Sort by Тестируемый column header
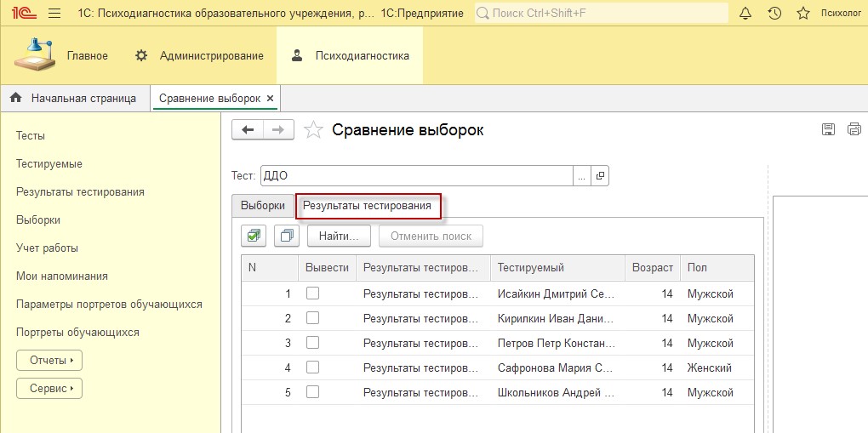This screenshot has width=868, height=433. [558, 268]
